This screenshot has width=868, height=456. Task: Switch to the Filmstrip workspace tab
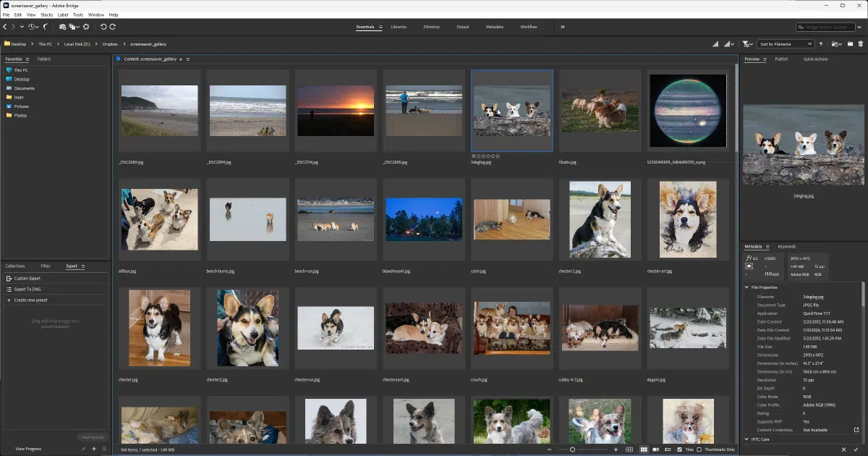point(431,27)
